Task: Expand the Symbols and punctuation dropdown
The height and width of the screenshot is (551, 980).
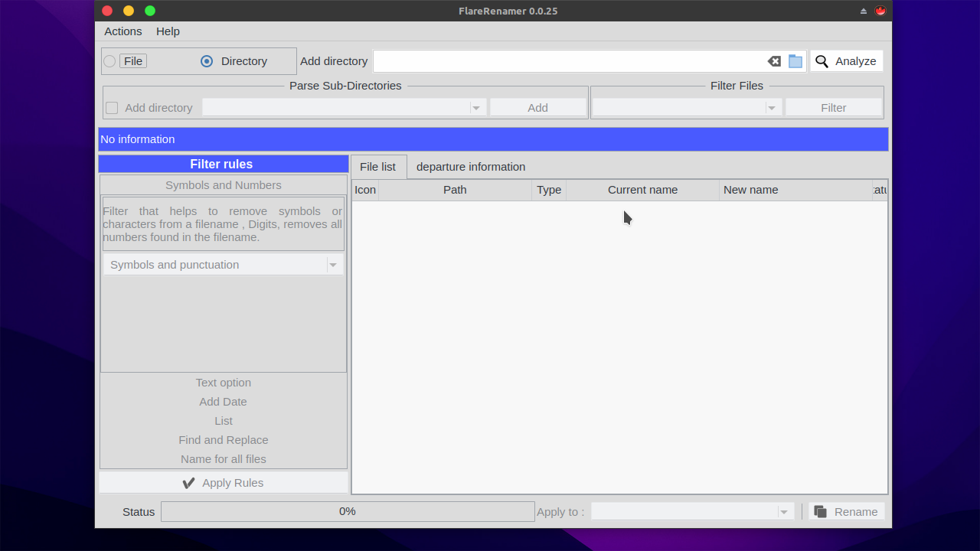Action: 224,265
